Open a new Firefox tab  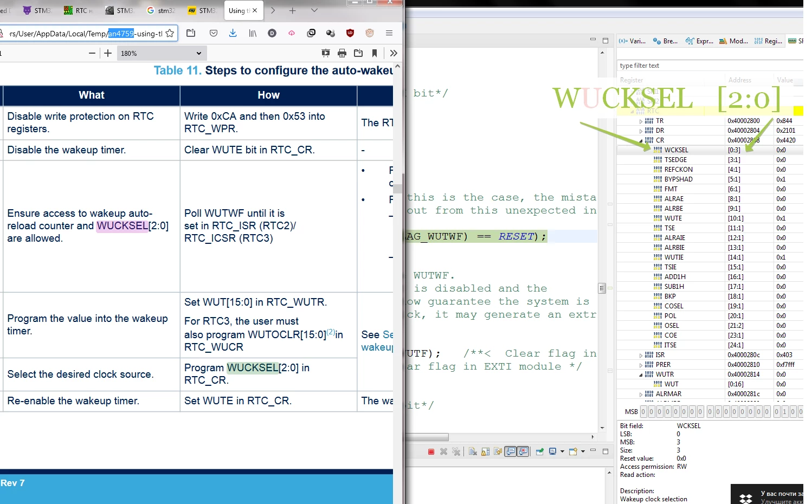point(293,10)
